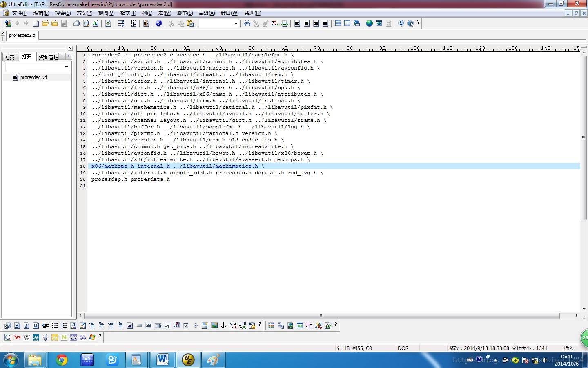Image resolution: width=588 pixels, height=368 pixels.
Task: Open the 视图(V) menu
Action: 106,13
